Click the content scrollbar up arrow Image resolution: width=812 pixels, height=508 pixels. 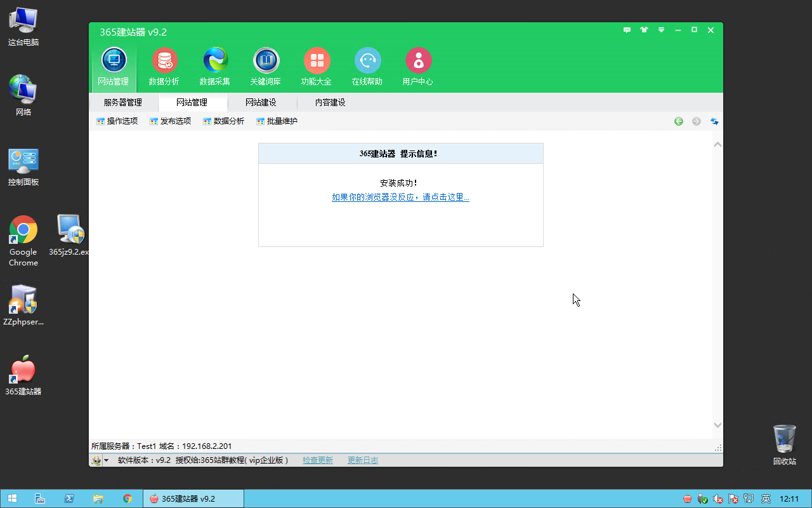717,145
